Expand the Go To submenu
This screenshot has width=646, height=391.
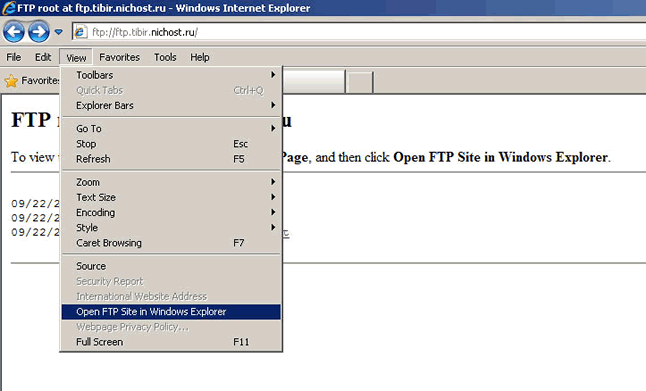coord(171,129)
